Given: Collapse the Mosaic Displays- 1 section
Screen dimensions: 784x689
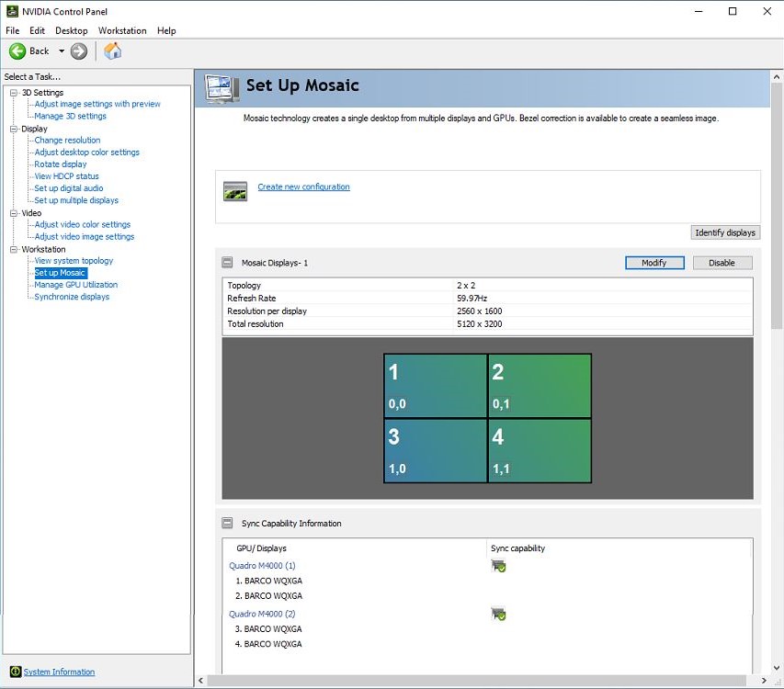Looking at the screenshot, I should (227, 263).
